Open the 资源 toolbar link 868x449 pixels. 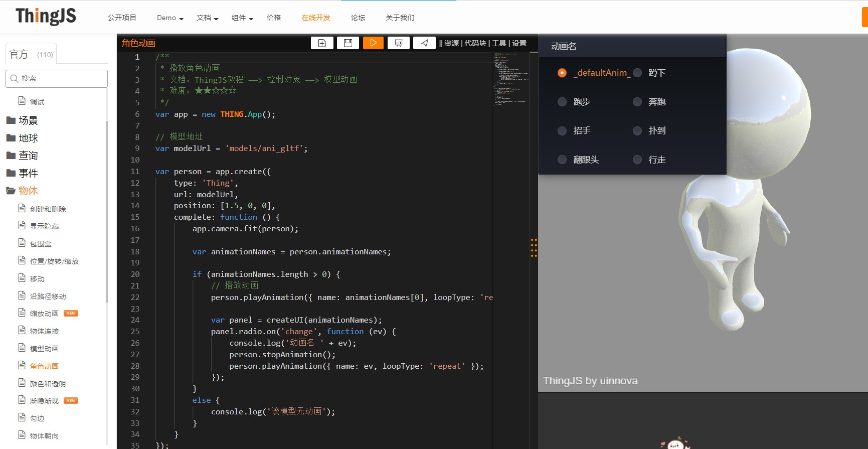coord(451,43)
